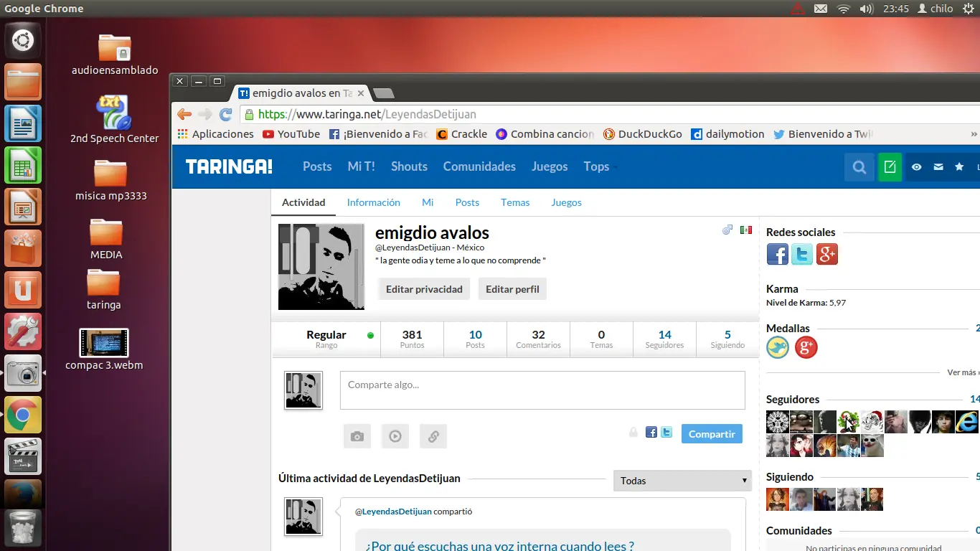The height and width of the screenshot is (551, 980).
Task: Click the male gender icon on profile
Action: click(x=727, y=230)
